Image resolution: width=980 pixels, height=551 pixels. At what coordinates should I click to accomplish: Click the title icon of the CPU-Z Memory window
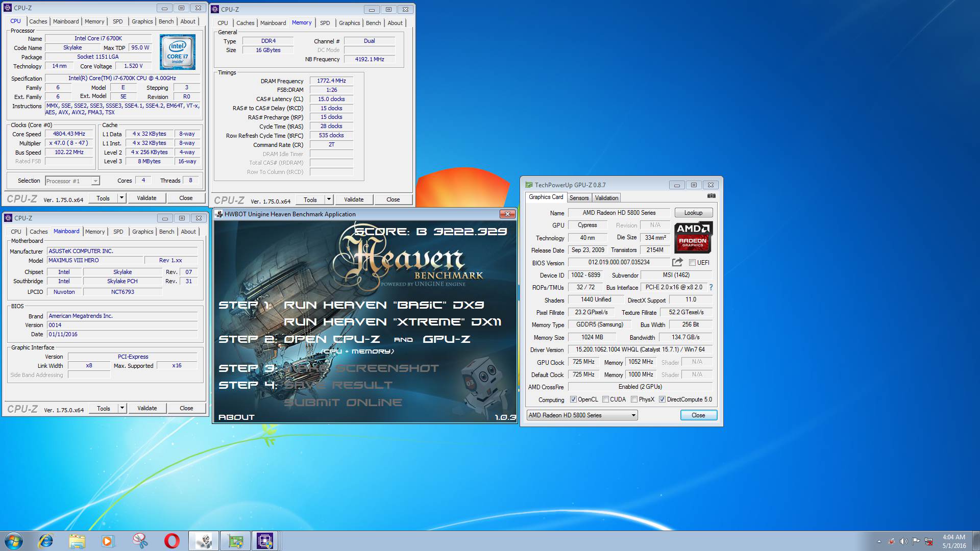tap(215, 9)
